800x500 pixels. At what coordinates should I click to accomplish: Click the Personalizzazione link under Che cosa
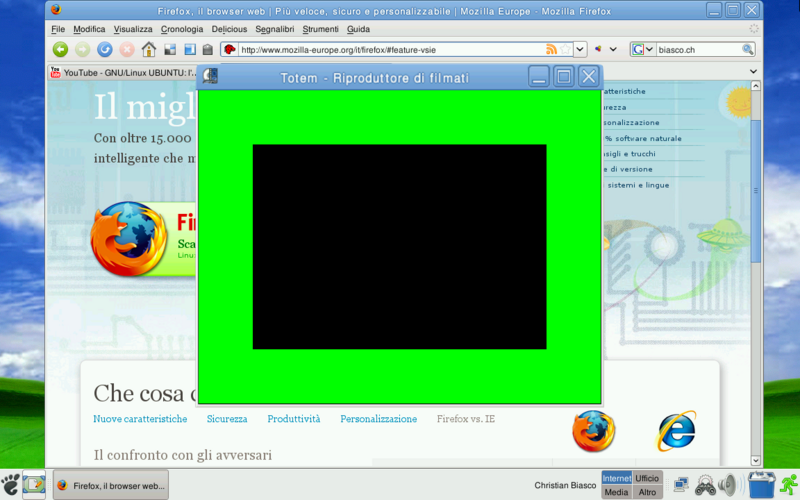pos(379,419)
